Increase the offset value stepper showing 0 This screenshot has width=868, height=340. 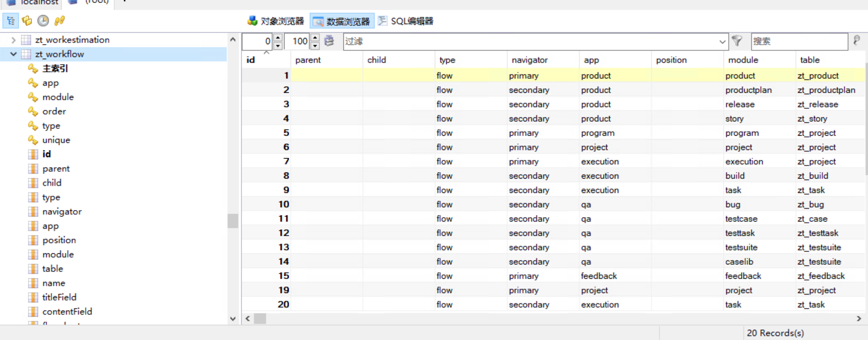coord(278,38)
